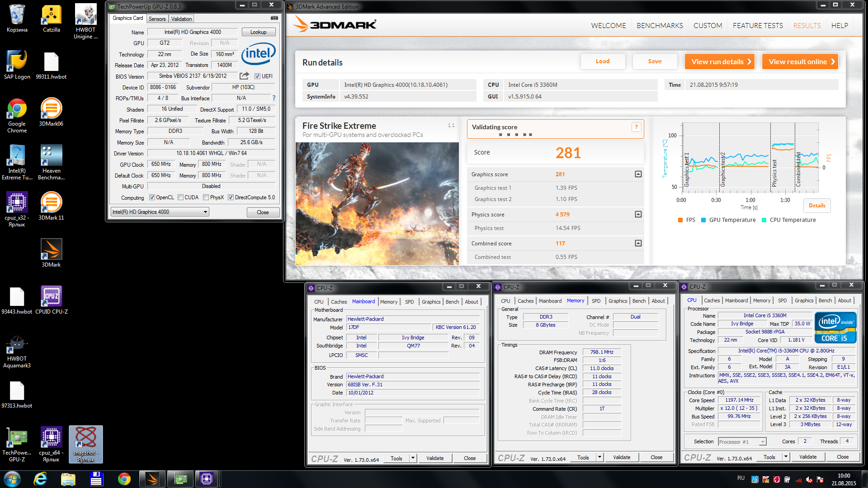Click the RU language indicator in tray
The height and width of the screenshot is (488, 868).
[x=741, y=478]
